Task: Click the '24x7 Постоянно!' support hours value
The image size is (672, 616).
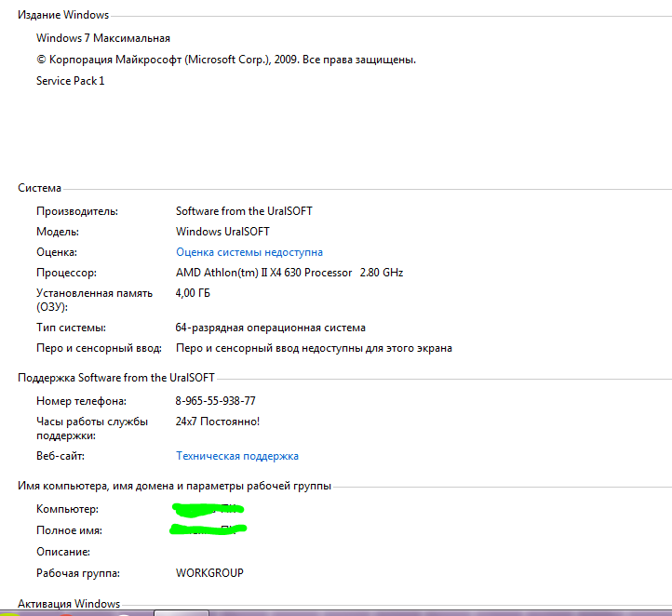Action: point(217,422)
